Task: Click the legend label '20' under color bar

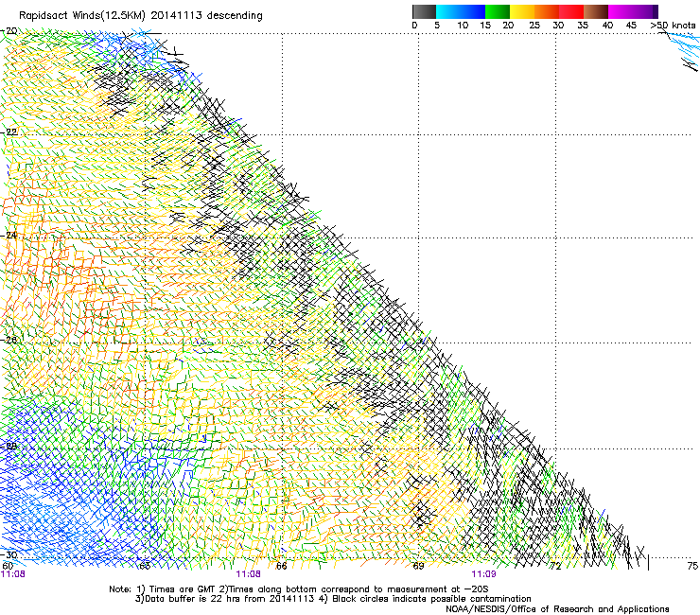Action: [x=508, y=26]
